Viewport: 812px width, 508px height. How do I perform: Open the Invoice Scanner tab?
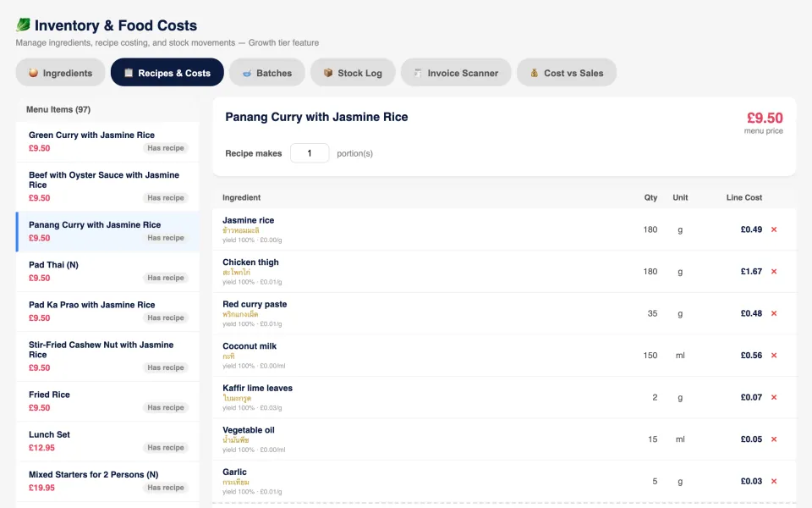(x=456, y=73)
